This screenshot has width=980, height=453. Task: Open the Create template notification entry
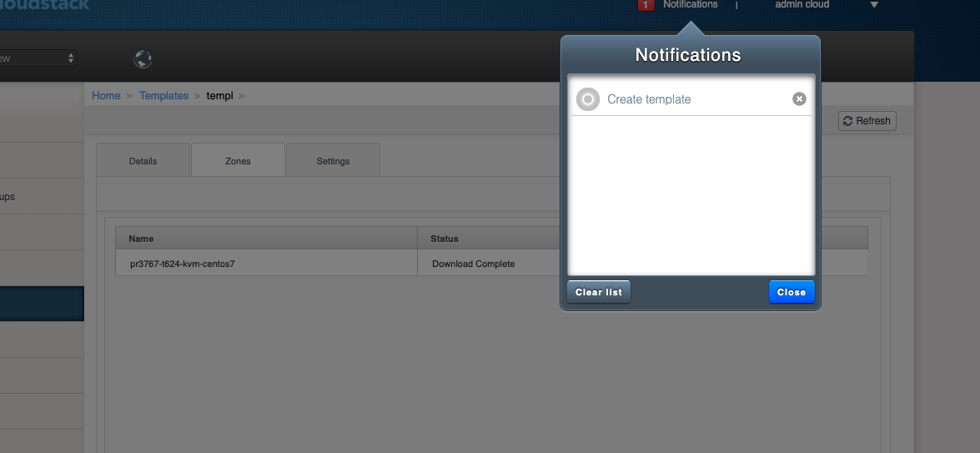(x=649, y=99)
